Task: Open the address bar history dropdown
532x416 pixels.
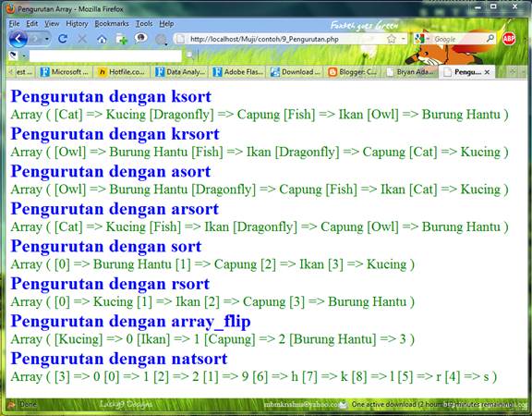Action: 403,39
